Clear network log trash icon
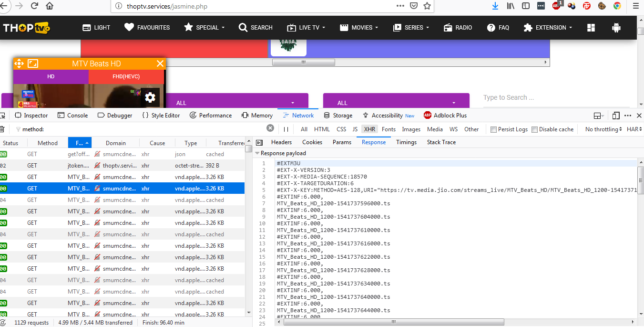The image size is (644, 327). click(2, 129)
